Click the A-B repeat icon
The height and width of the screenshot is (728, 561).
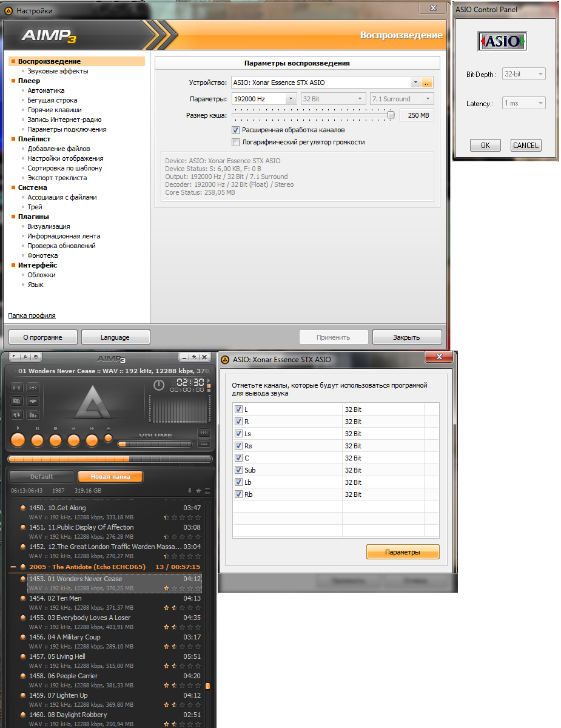point(17,387)
